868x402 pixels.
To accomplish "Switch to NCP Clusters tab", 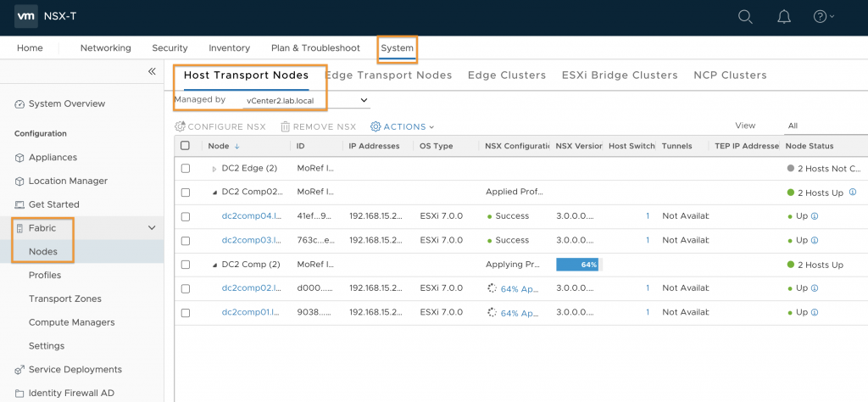I will pyautogui.click(x=730, y=75).
